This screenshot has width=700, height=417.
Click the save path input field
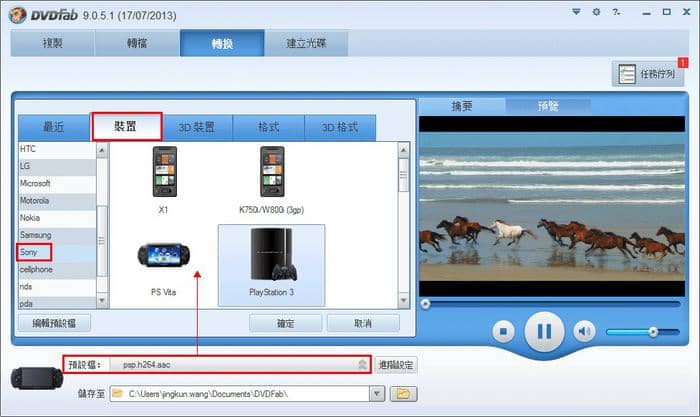240,394
